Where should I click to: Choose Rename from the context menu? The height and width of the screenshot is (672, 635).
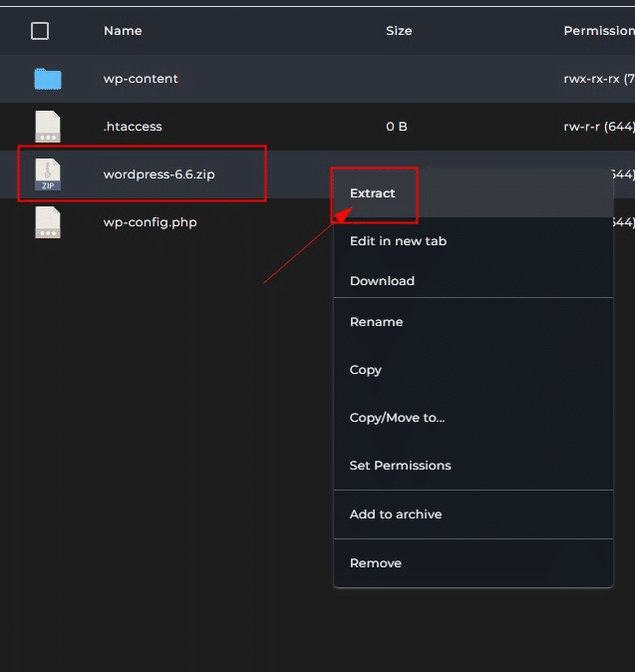point(474,322)
